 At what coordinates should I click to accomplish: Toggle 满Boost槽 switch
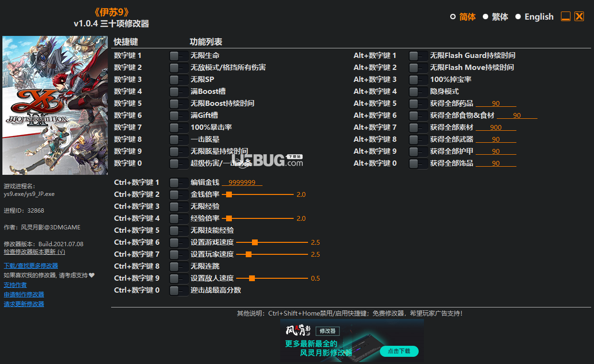pyautogui.click(x=179, y=92)
